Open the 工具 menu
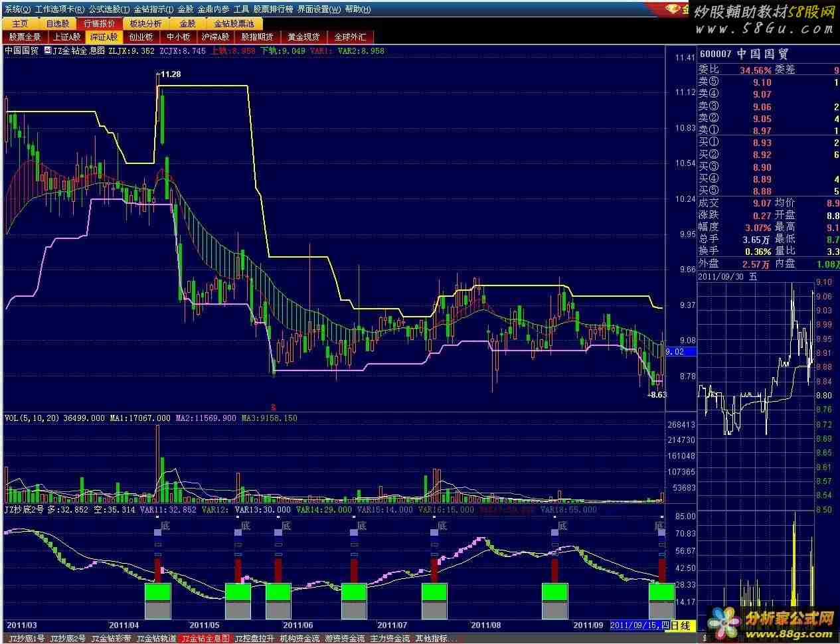The image size is (840, 644). tap(241, 9)
